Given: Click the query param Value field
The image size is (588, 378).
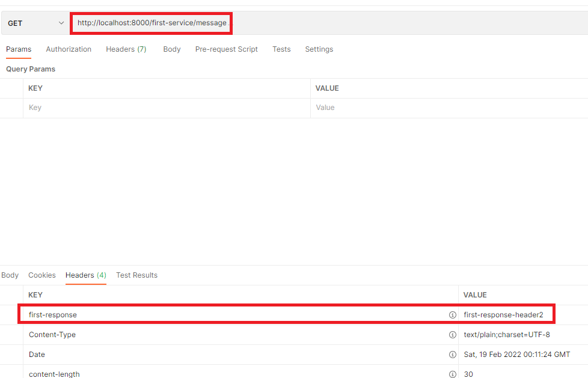Looking at the screenshot, I should point(449,108).
